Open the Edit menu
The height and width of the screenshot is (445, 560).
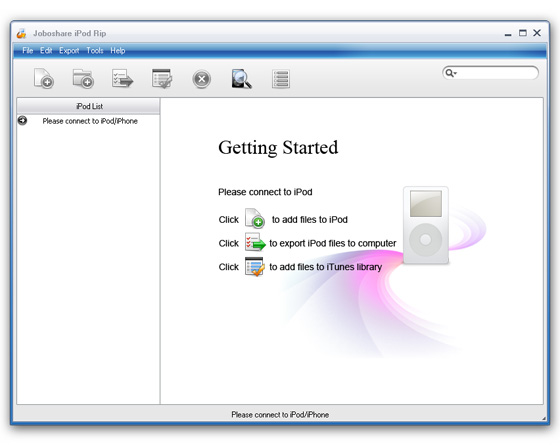pos(46,51)
